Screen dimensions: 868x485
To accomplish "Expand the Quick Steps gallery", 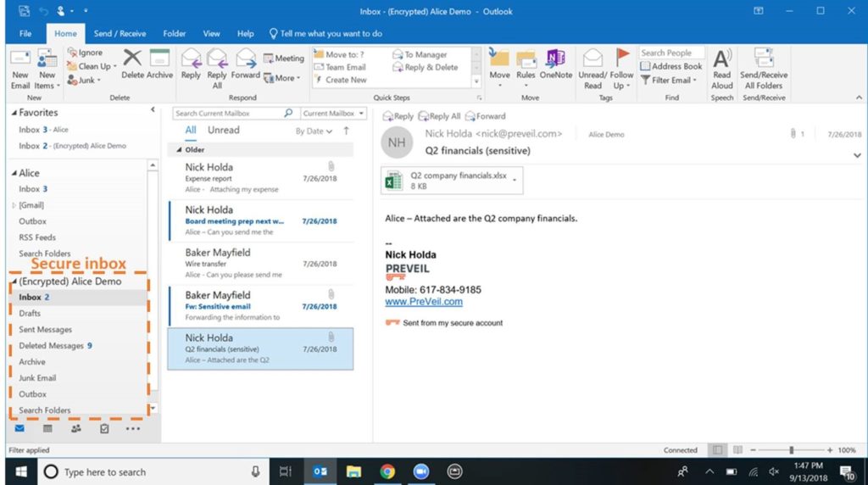I will [x=476, y=81].
